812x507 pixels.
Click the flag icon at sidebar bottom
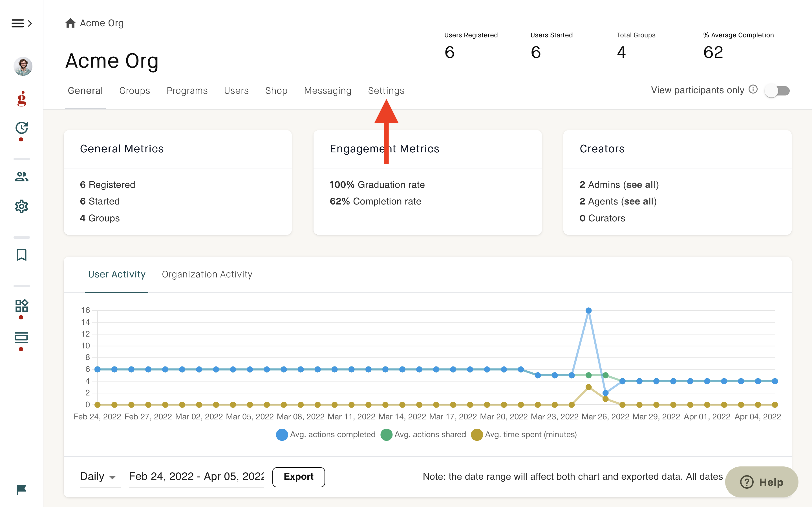point(21,489)
